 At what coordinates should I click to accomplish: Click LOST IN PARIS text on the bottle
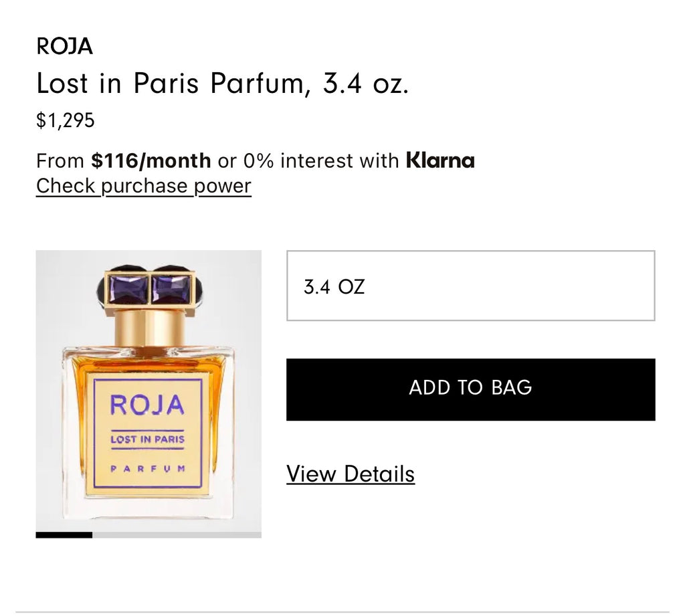click(148, 439)
